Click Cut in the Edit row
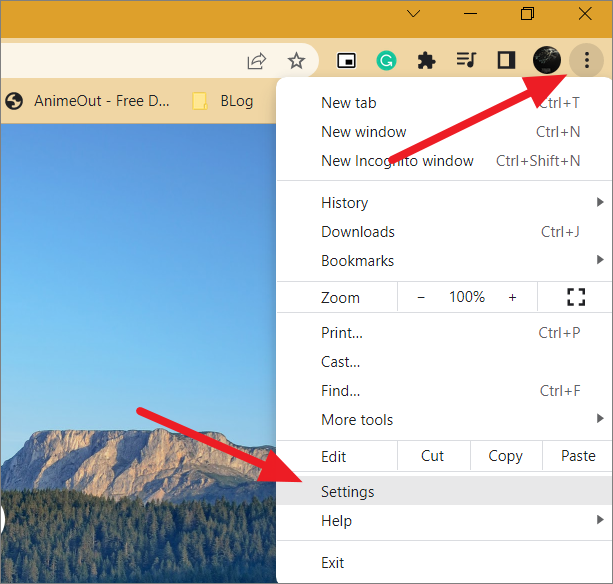 point(433,456)
